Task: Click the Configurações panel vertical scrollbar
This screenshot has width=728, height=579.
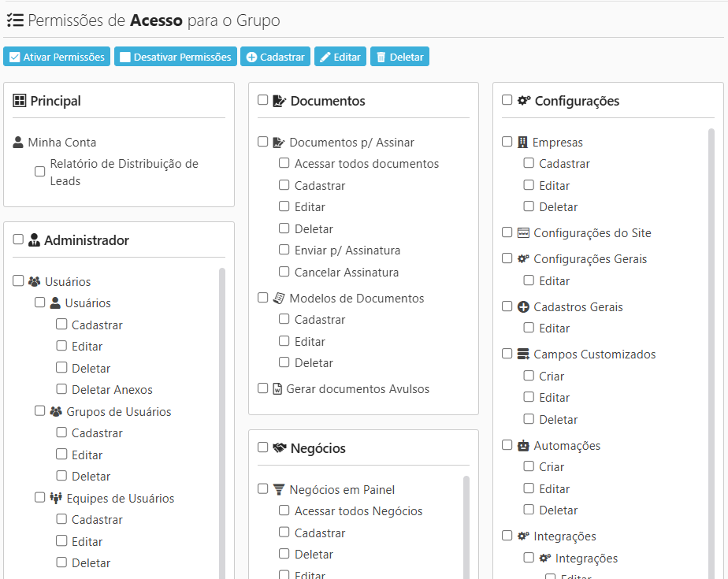Action: (711, 315)
